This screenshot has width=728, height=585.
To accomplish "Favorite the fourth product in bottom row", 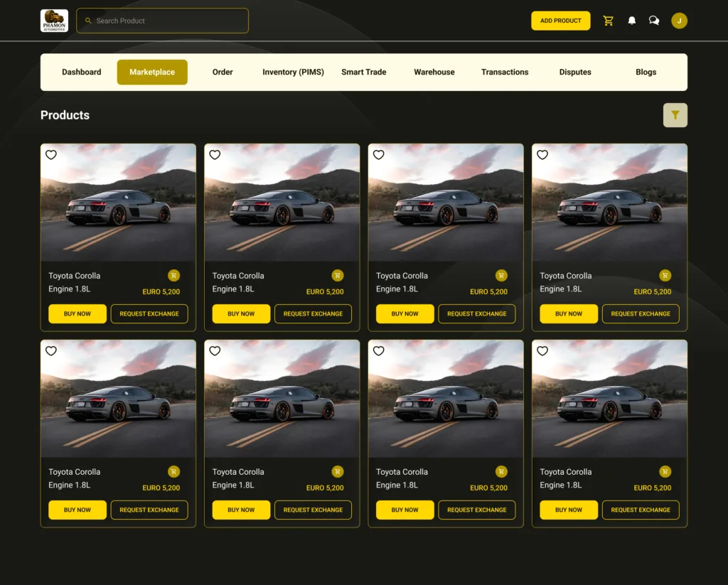I will 542,351.
